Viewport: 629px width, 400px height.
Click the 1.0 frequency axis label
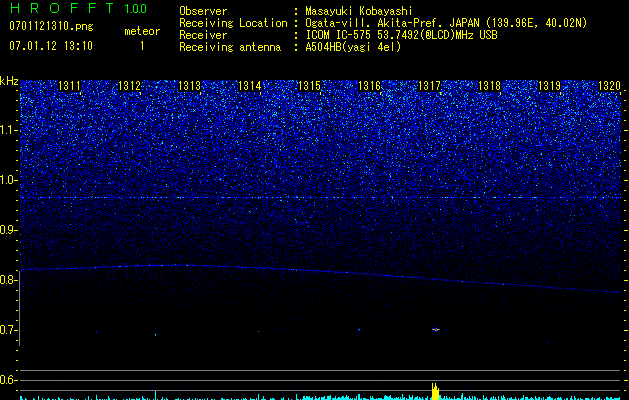click(x=9, y=180)
